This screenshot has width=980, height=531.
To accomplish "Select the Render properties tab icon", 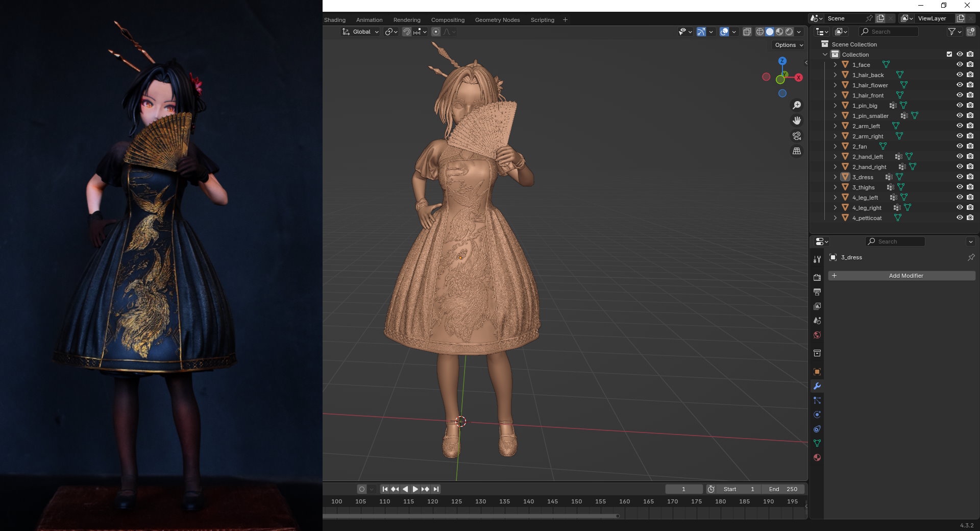I will tap(817, 278).
